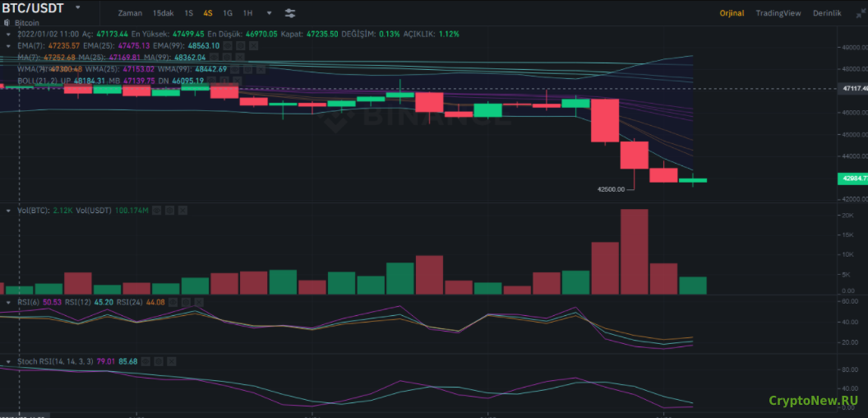Viewport: 868px width, 418px height.
Task: Toggle Stoch RSI visibility eye
Action: (x=145, y=361)
